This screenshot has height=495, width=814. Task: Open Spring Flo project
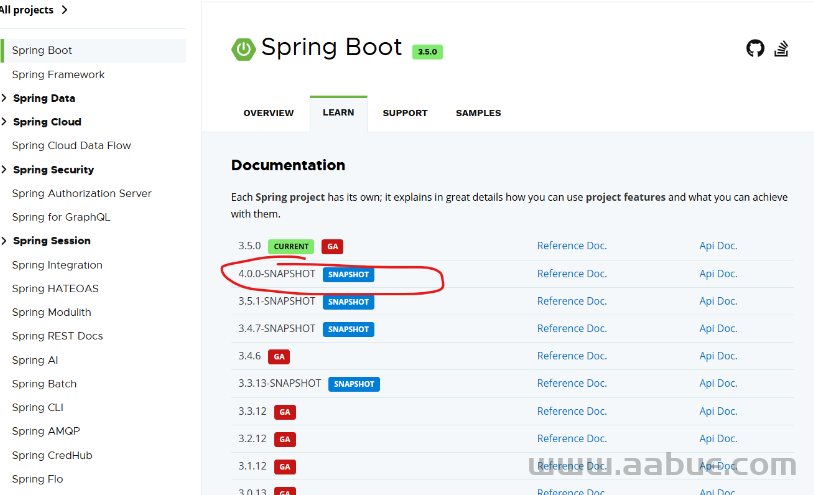37,479
